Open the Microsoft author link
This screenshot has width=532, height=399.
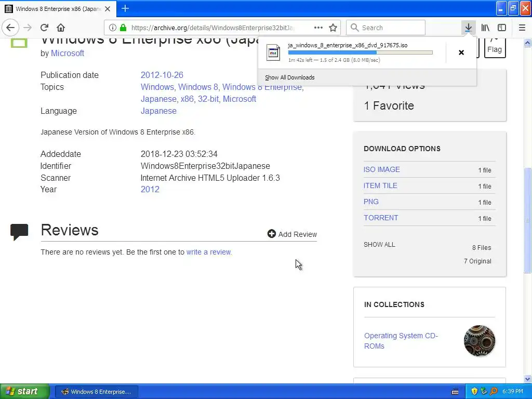[x=68, y=54]
